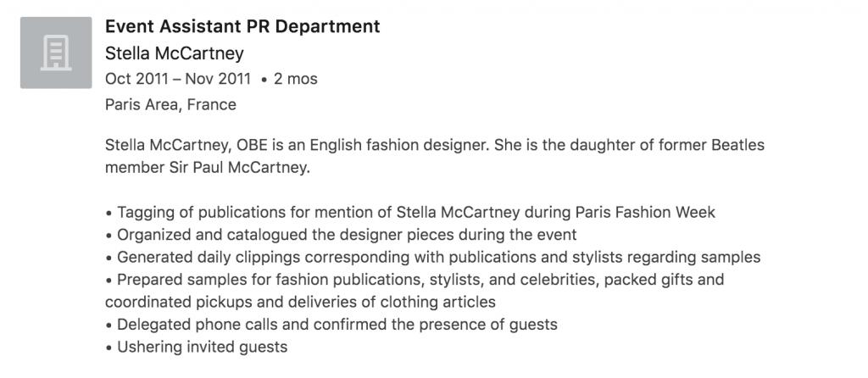Click the company building logo placeholder
The image size is (868, 378).
click(x=56, y=53)
